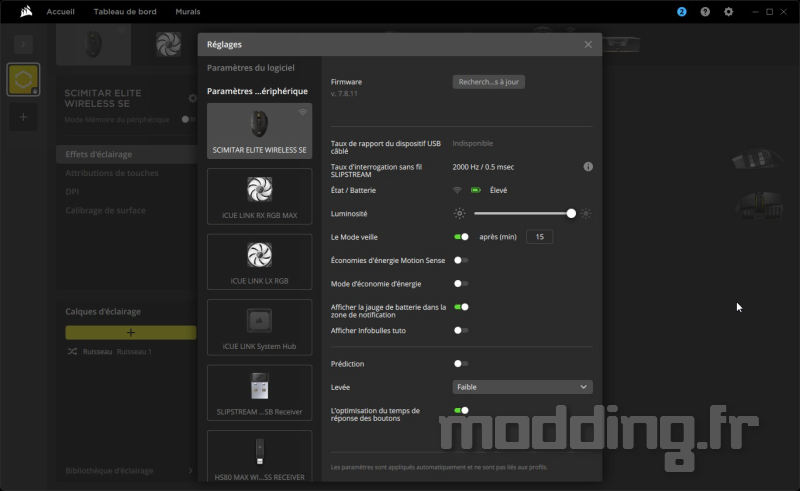Enable Économies d'énergie Motion Sense
The width and height of the screenshot is (800, 491).
tap(461, 260)
